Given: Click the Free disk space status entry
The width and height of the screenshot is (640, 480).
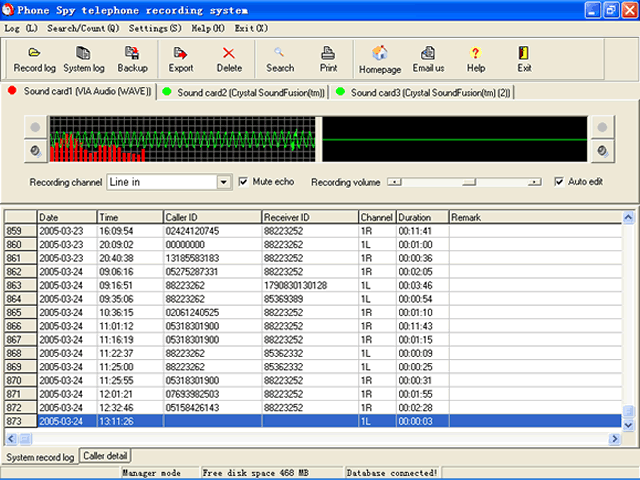Looking at the screenshot, I should pos(272,473).
